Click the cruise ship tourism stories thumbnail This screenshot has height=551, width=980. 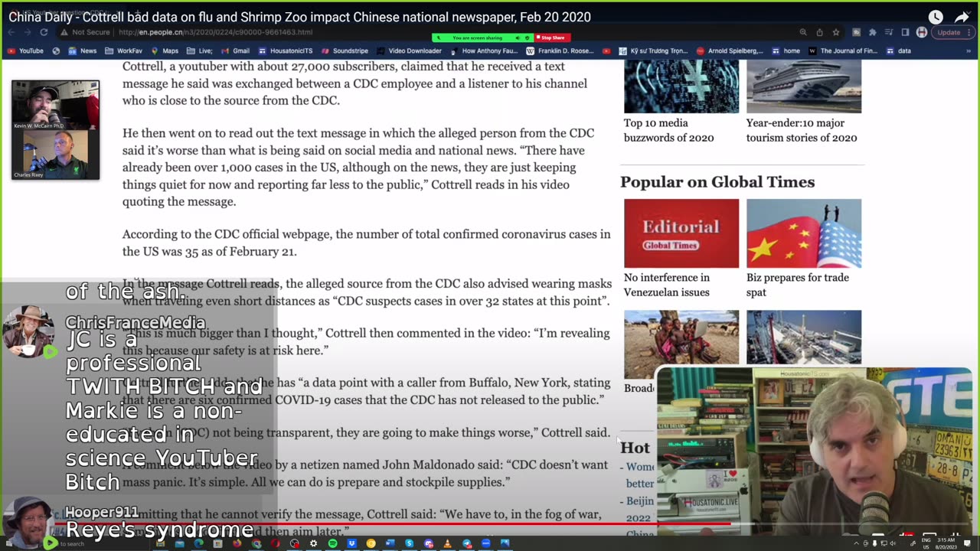pos(804,86)
